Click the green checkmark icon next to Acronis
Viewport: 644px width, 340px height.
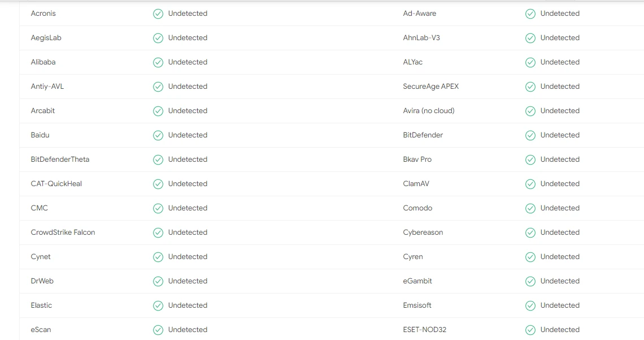pyautogui.click(x=158, y=14)
